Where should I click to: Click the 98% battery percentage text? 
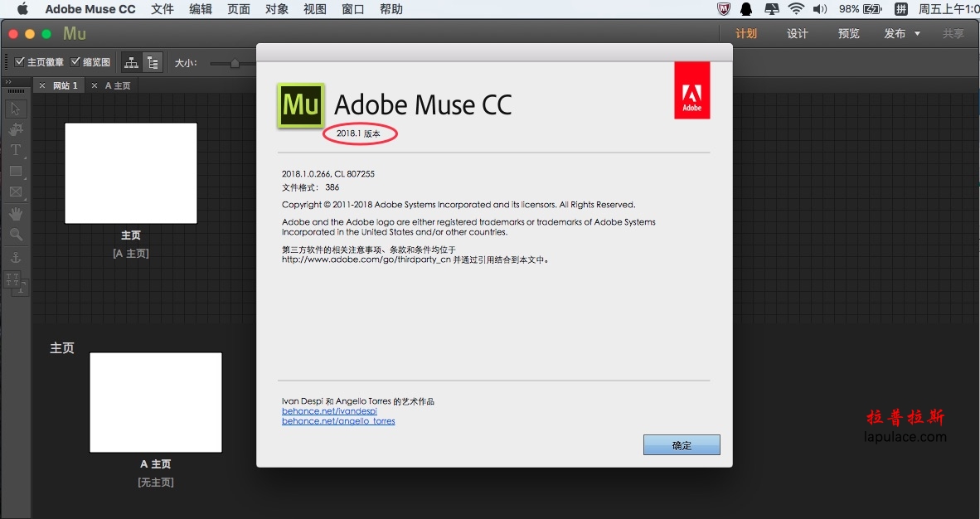click(849, 9)
